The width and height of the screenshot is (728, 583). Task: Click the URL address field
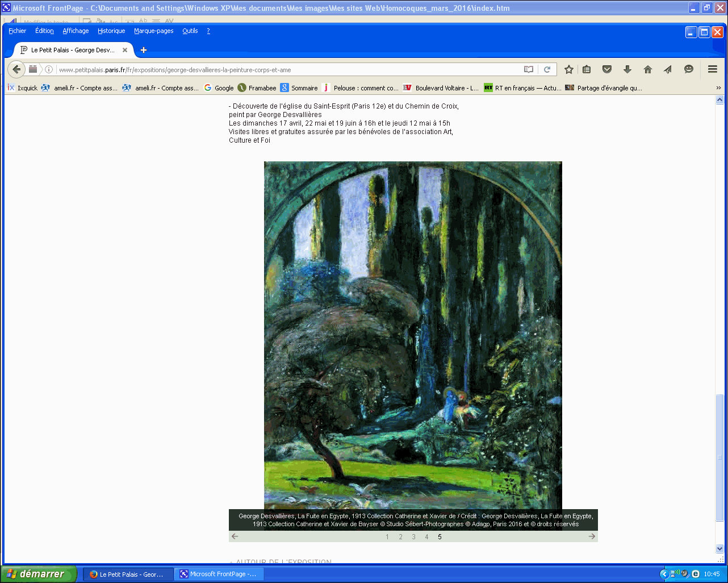pyautogui.click(x=288, y=69)
